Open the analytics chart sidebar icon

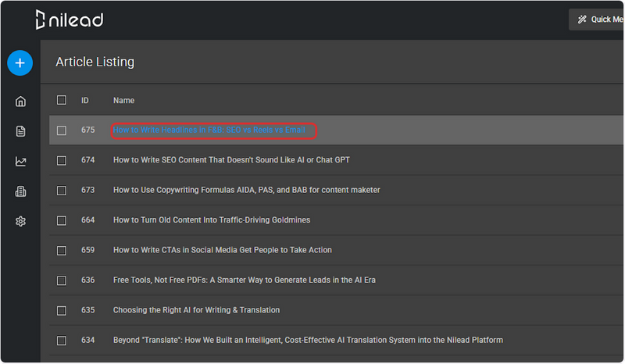pyautogui.click(x=21, y=162)
